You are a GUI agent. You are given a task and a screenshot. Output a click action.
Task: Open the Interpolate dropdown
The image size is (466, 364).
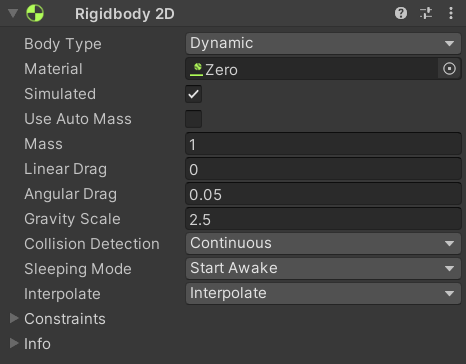pyautogui.click(x=323, y=293)
